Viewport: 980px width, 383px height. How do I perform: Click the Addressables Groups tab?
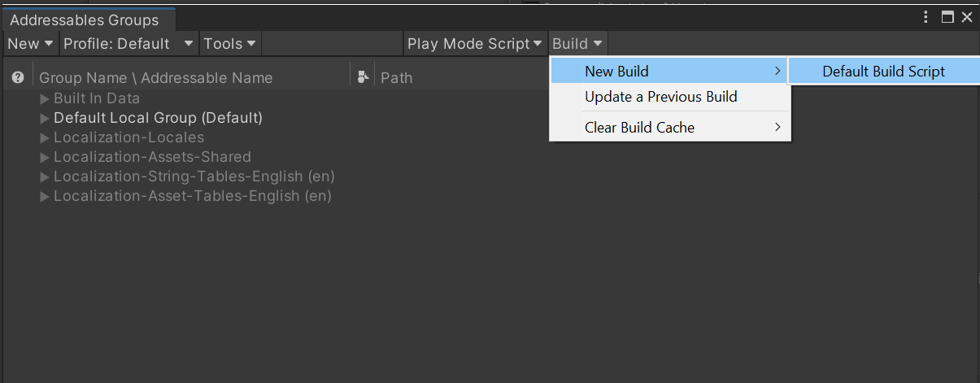click(x=84, y=20)
